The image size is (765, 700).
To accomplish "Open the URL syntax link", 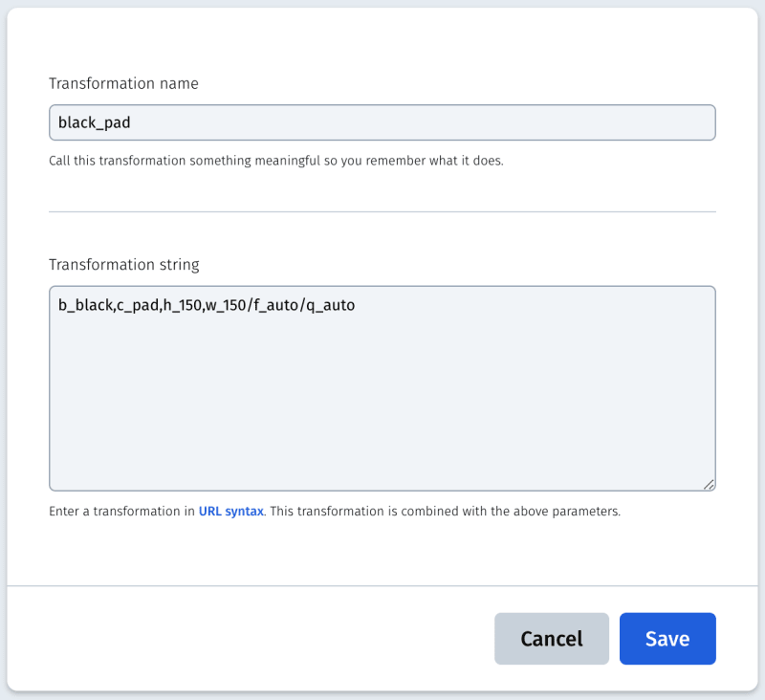I will (x=230, y=512).
